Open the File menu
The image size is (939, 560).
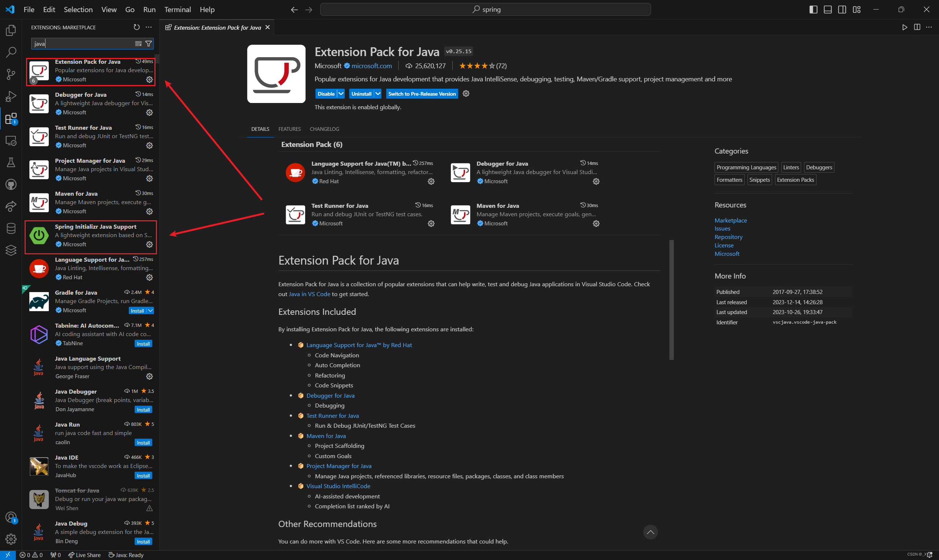[29, 10]
